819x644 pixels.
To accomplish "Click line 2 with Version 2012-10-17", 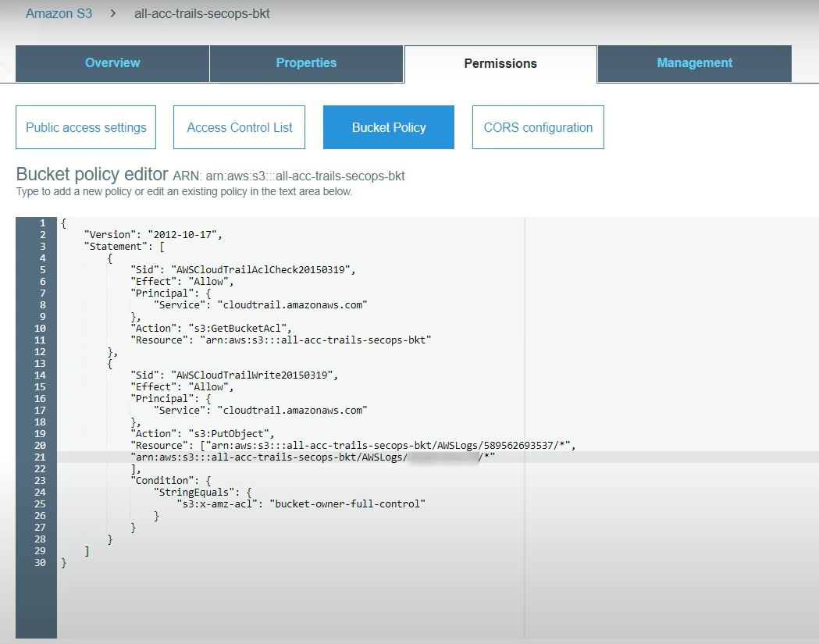I will pyautogui.click(x=153, y=234).
